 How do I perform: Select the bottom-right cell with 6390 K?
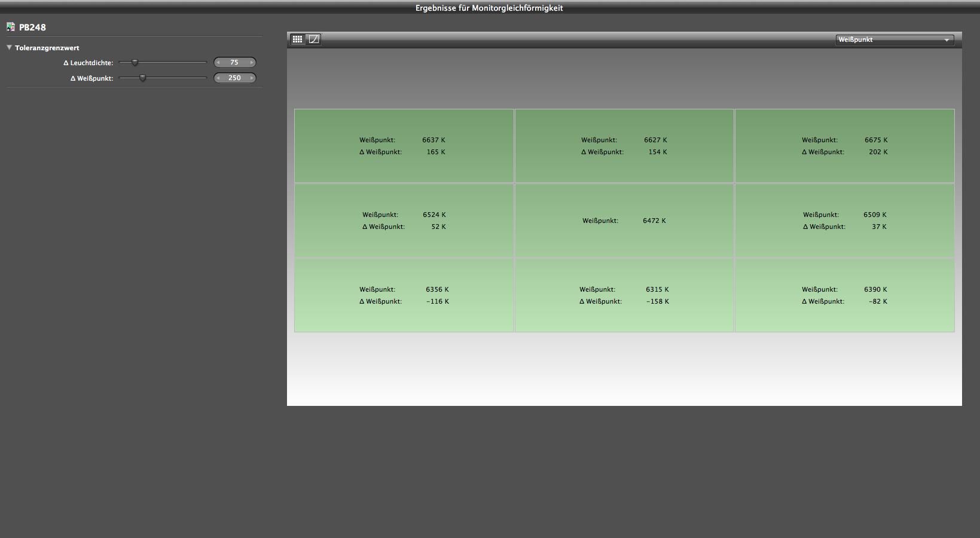point(844,295)
